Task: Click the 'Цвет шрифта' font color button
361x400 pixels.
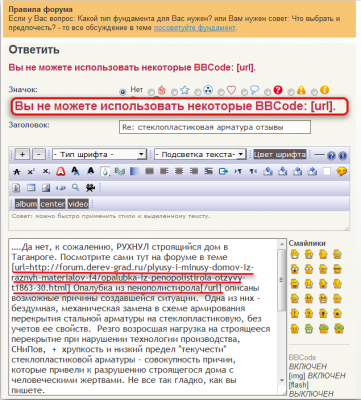Action: point(280,154)
